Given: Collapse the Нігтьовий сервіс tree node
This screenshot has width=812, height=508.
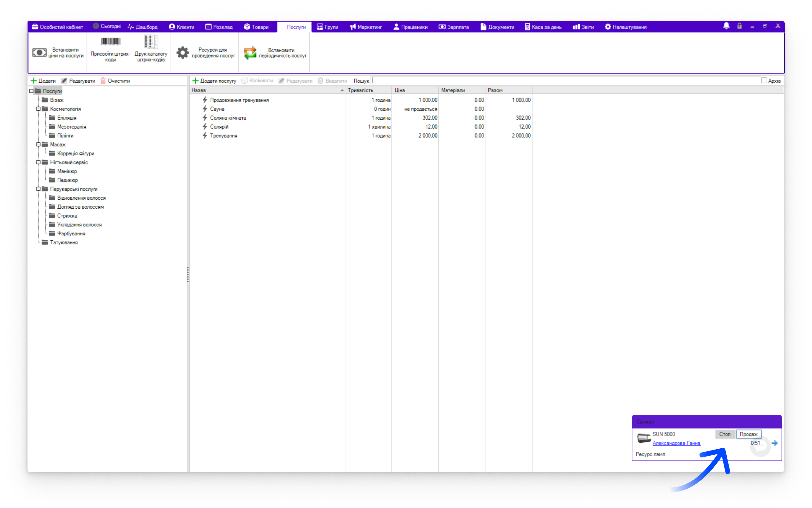Looking at the screenshot, I should tap(38, 162).
